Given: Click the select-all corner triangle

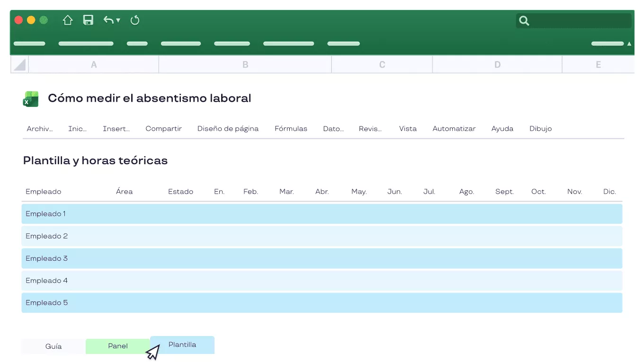Looking at the screenshot, I should pyautogui.click(x=19, y=65).
